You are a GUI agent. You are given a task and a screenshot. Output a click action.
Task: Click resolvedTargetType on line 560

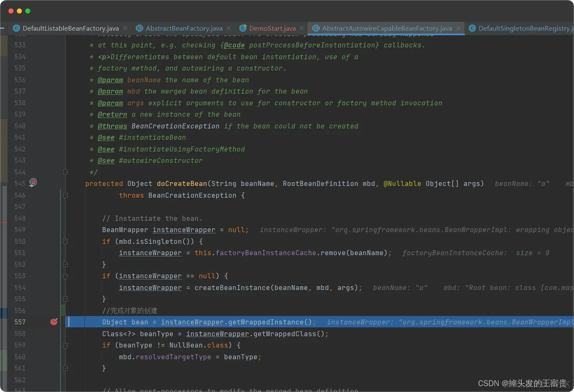[x=173, y=357]
